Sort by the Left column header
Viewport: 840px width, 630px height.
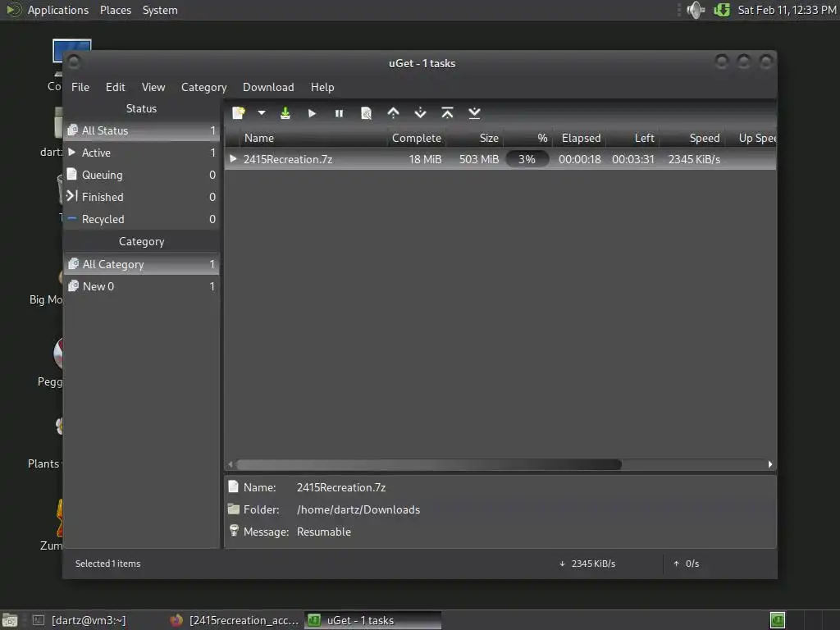(x=632, y=138)
